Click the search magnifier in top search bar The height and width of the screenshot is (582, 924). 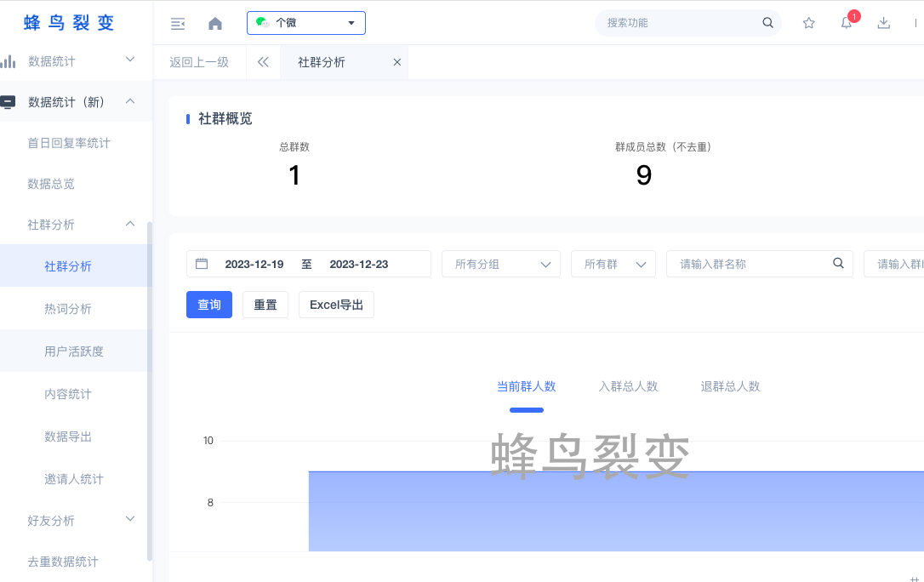point(767,23)
